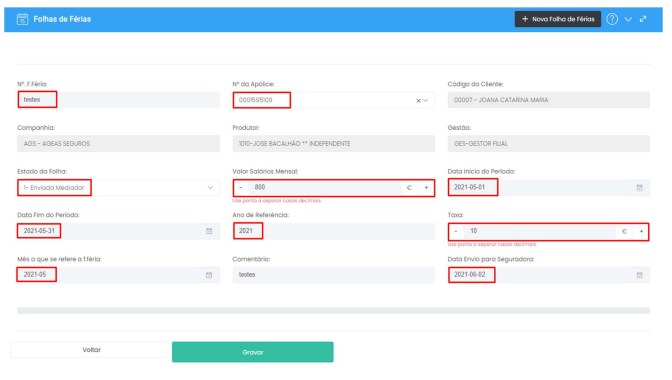Decrease Taxa value with minus button

pyautogui.click(x=456, y=231)
